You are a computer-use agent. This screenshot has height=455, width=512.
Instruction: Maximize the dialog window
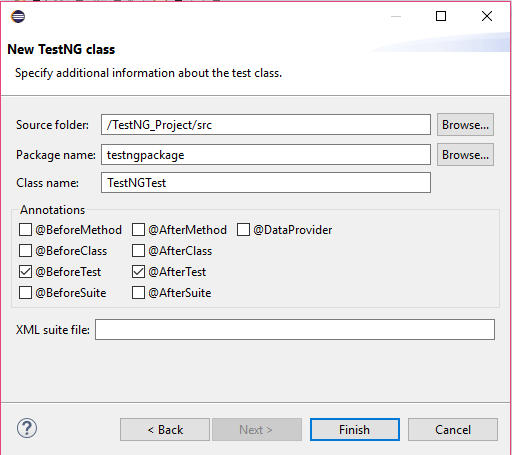[441, 16]
